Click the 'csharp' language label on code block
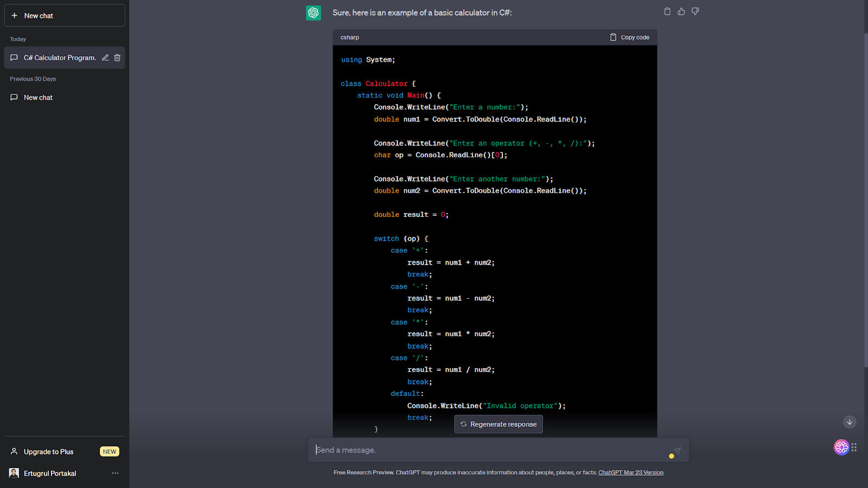This screenshot has height=488, width=868. 350,37
